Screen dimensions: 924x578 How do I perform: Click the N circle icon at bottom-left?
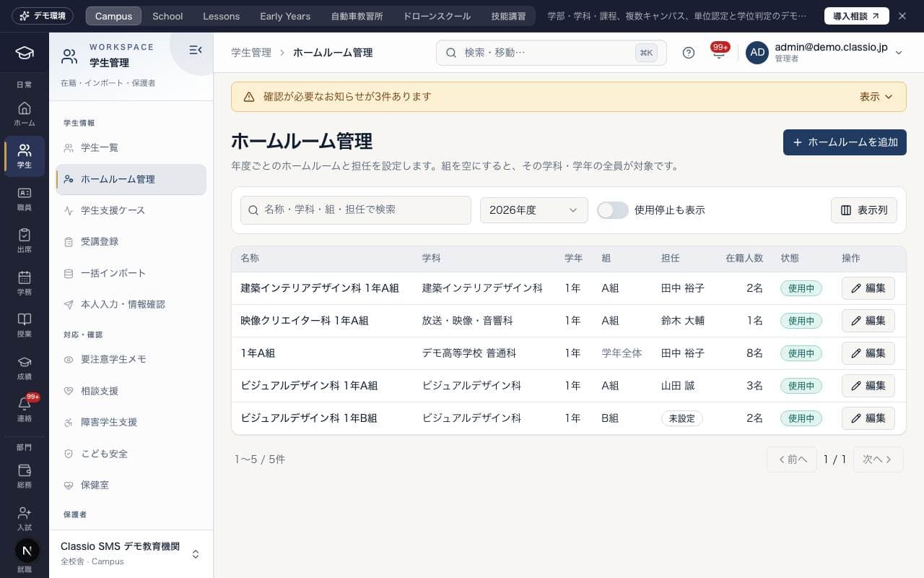(x=27, y=551)
